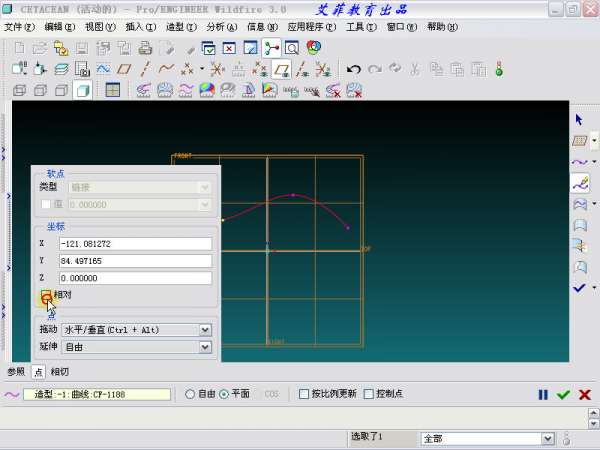
Task: Enable the 控制点 checkbox
Action: click(368, 394)
